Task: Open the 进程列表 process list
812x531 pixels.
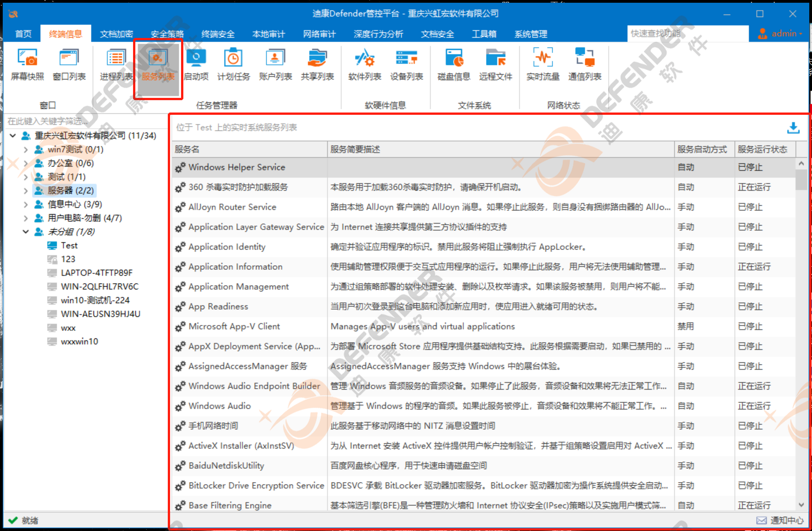Action: (116, 64)
